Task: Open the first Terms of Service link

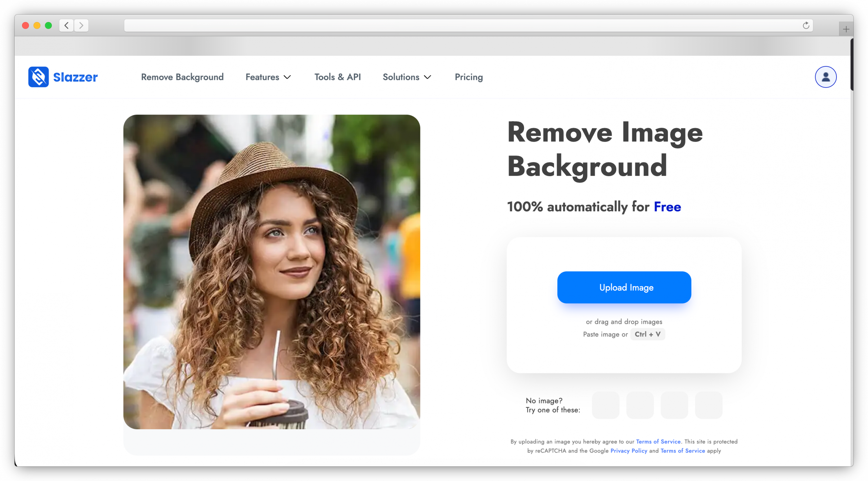Action: coord(658,441)
